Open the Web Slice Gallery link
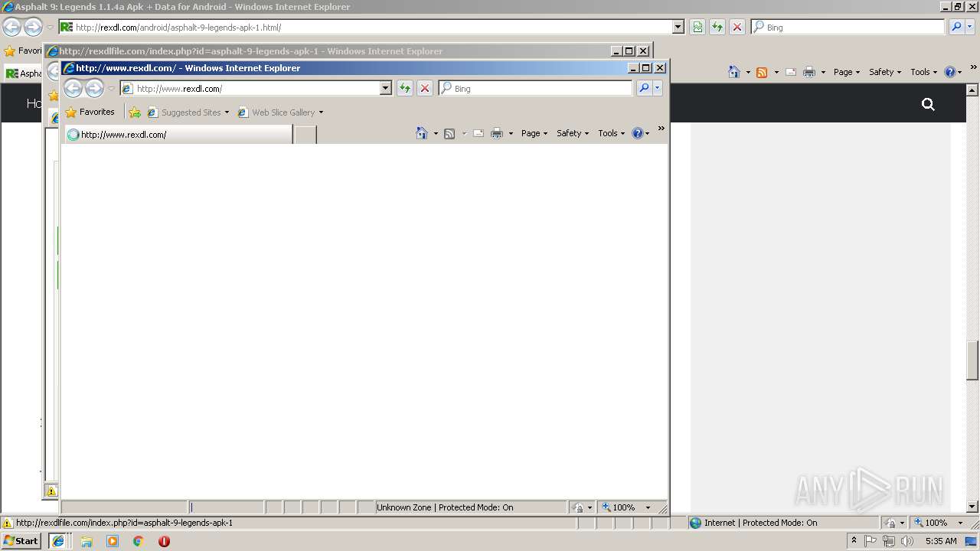 pos(276,112)
